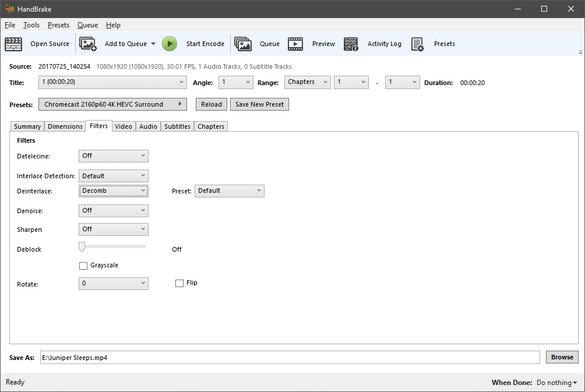
Task: Open the Add to Queue dropdown arrow
Action: 153,44
